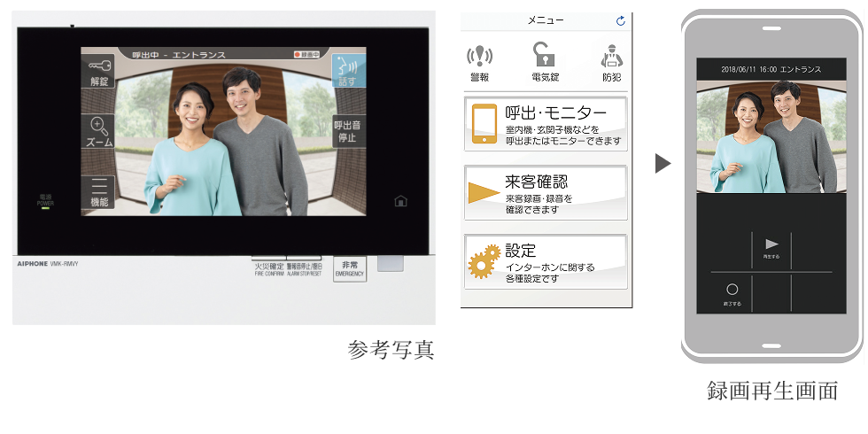868x434 pixels.
Task: Tap the 終了する end circle button
Action: 732,293
